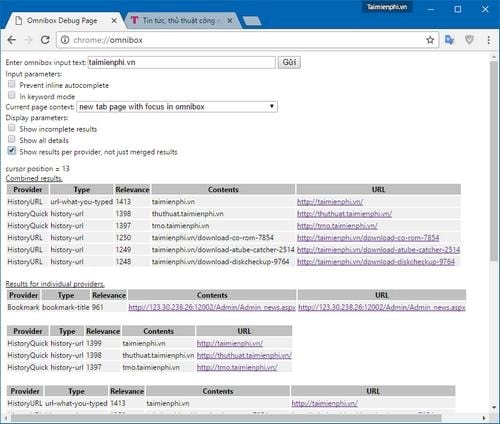500x424 pixels.
Task: Click the horizontal scrollbar right arrow
Action: pos(484,418)
